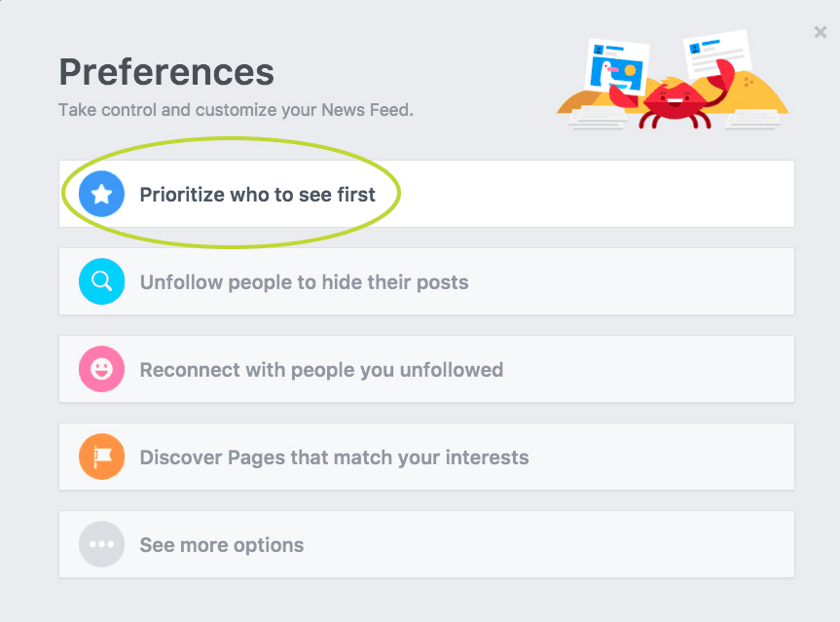The width and height of the screenshot is (840, 622).
Task: Click the white post card in crab's raised claw
Action: (718, 54)
